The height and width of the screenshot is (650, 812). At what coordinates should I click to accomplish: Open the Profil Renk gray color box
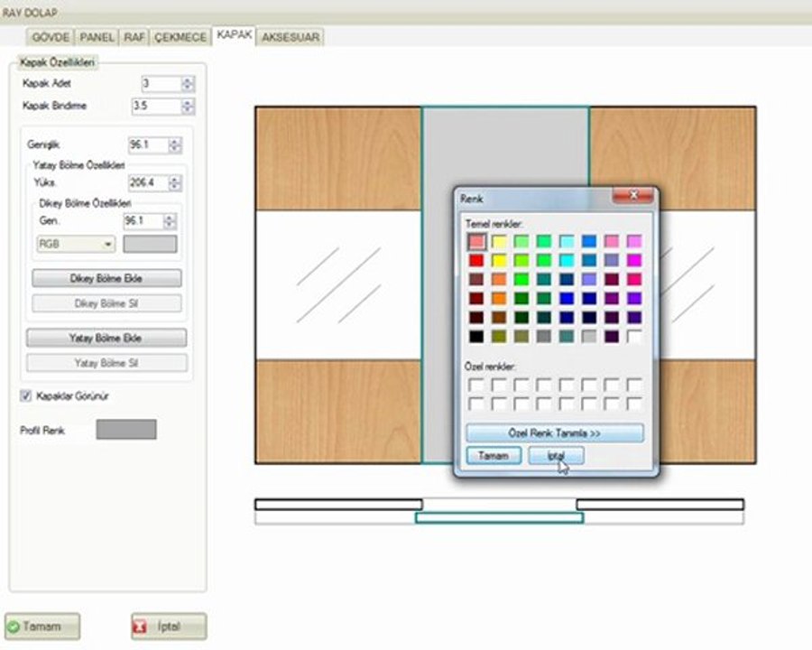point(126,429)
